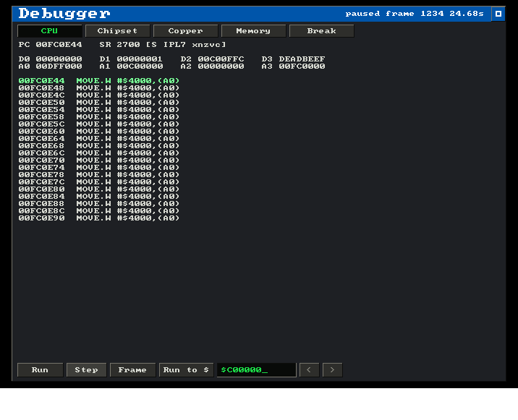Open the Chipset tab
518x420 pixels.
(118, 30)
